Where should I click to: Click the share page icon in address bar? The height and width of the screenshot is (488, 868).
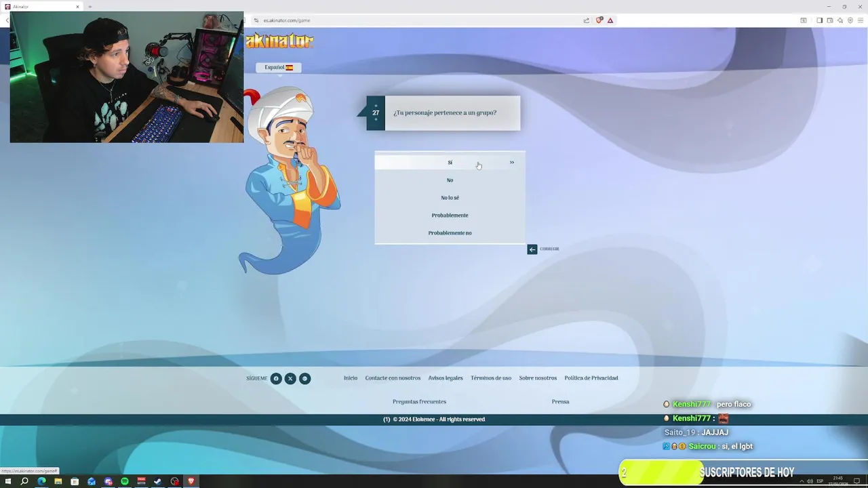(586, 20)
